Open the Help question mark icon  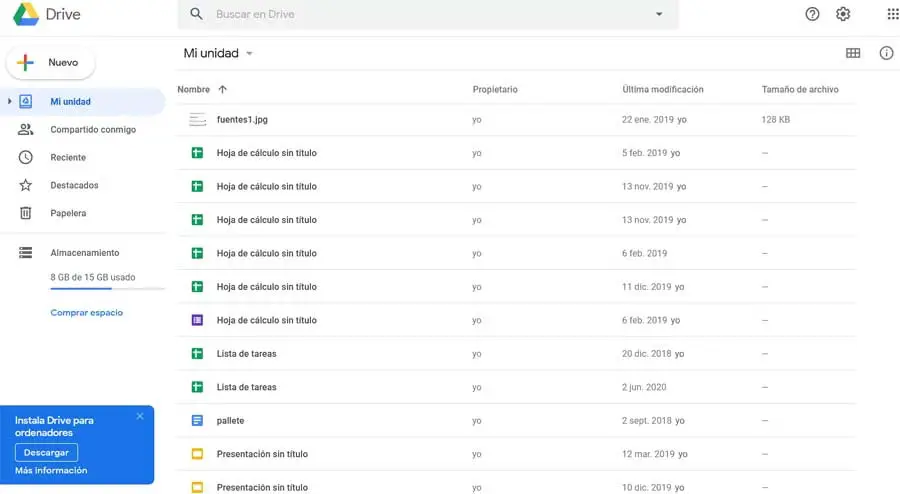pyautogui.click(x=812, y=14)
